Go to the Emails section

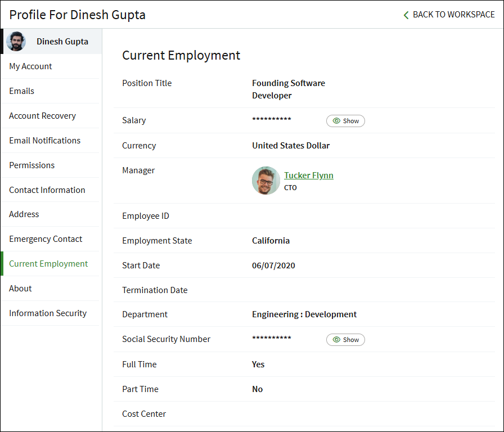[21, 91]
